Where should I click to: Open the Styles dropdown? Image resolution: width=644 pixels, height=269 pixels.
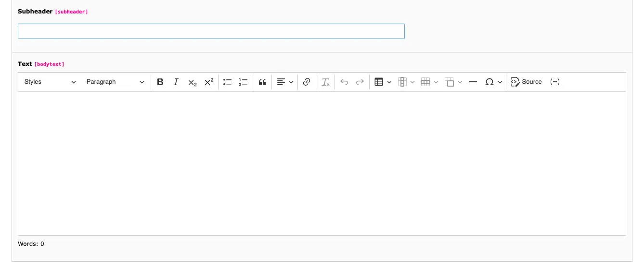pos(50,82)
